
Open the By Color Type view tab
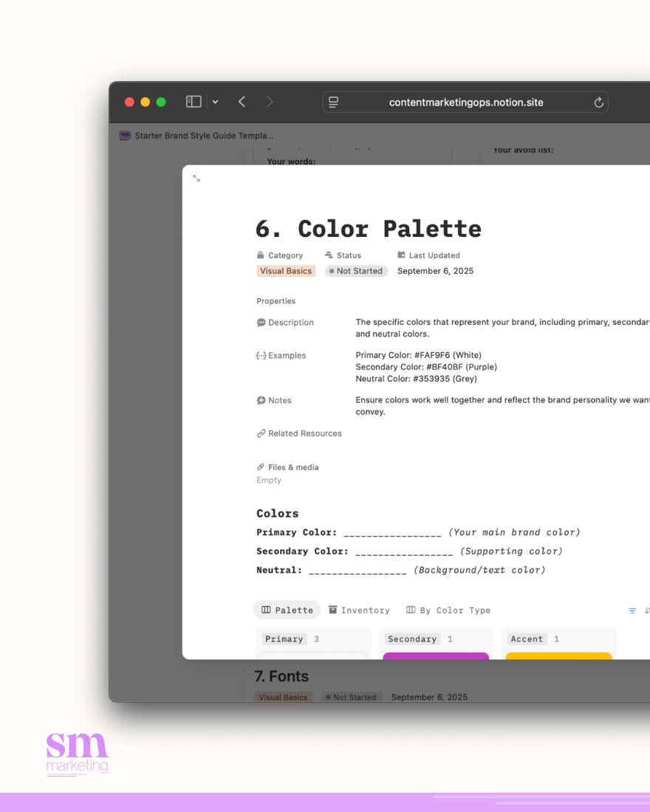[448, 610]
